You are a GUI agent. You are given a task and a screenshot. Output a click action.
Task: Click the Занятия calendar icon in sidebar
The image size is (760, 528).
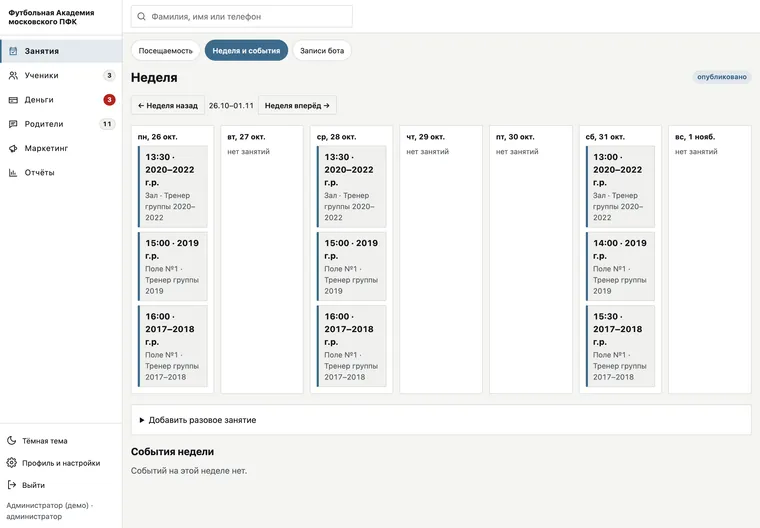pos(13,51)
